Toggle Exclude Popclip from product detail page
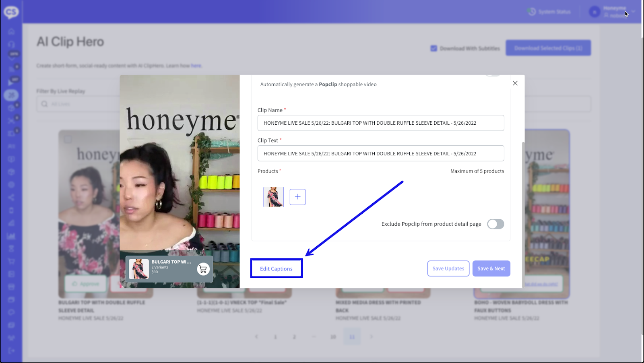The width and height of the screenshot is (644, 363). click(x=495, y=224)
